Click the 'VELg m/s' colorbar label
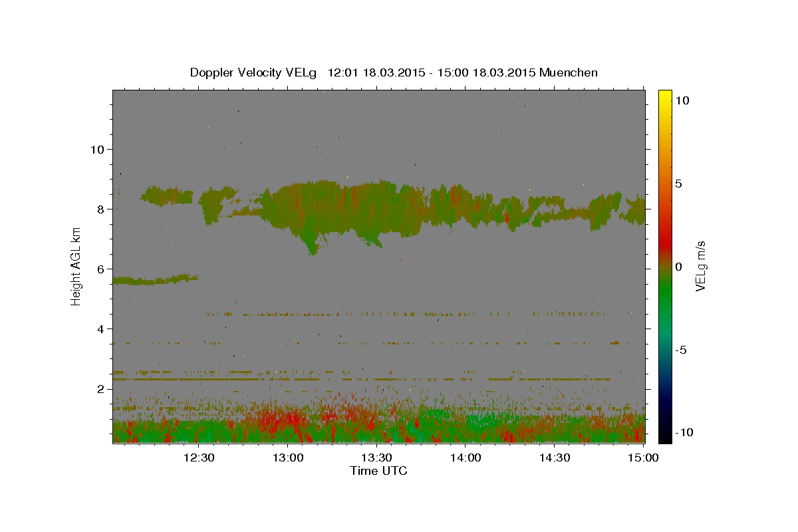Screen dimensions: 798x532 point(701,265)
